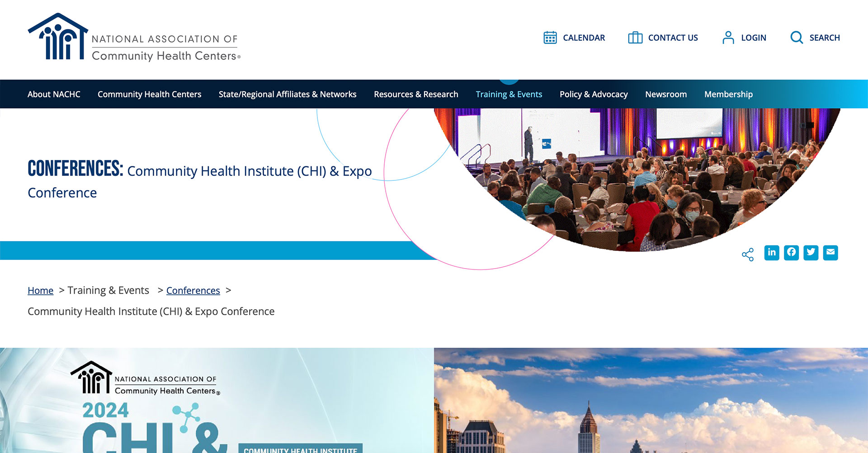868x453 pixels.
Task: Open About NACHC menu
Action: 54,94
